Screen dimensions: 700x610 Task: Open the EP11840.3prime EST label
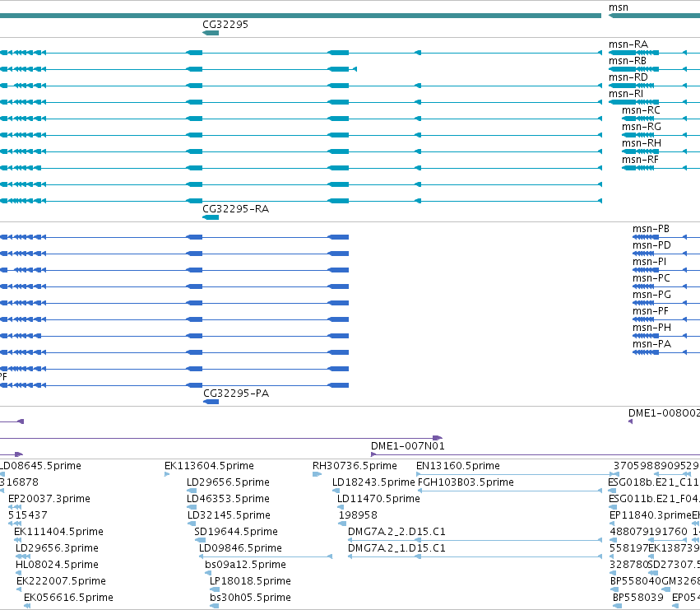click(x=651, y=515)
